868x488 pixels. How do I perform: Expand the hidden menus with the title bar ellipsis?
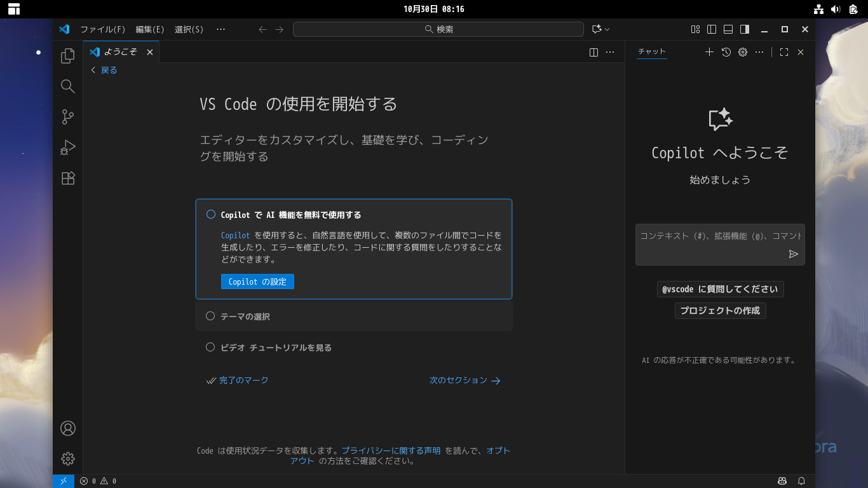pos(220,29)
